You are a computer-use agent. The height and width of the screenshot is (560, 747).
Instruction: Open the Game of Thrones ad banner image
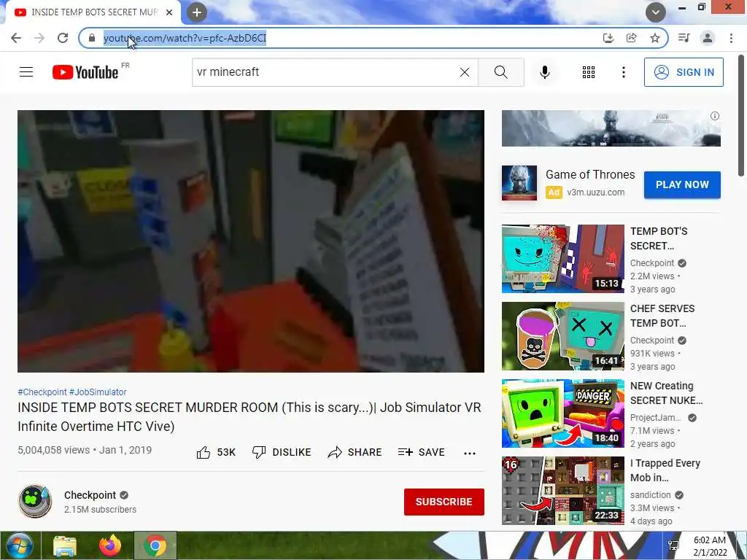(x=611, y=128)
